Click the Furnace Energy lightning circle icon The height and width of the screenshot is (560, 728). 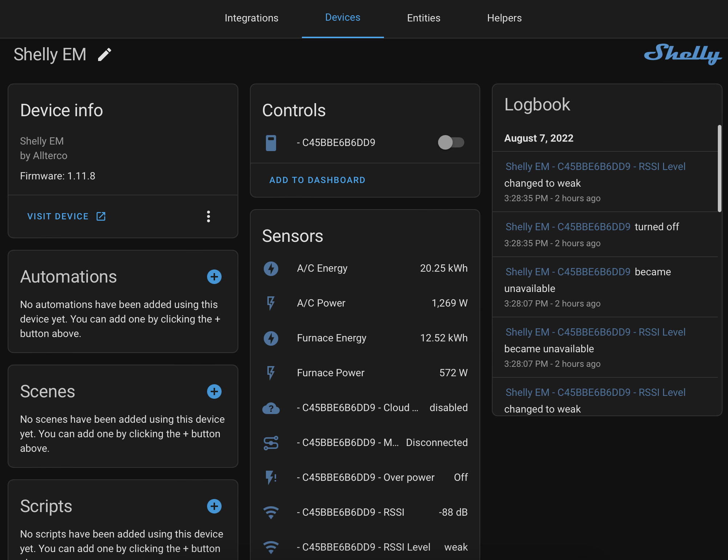tap(271, 338)
